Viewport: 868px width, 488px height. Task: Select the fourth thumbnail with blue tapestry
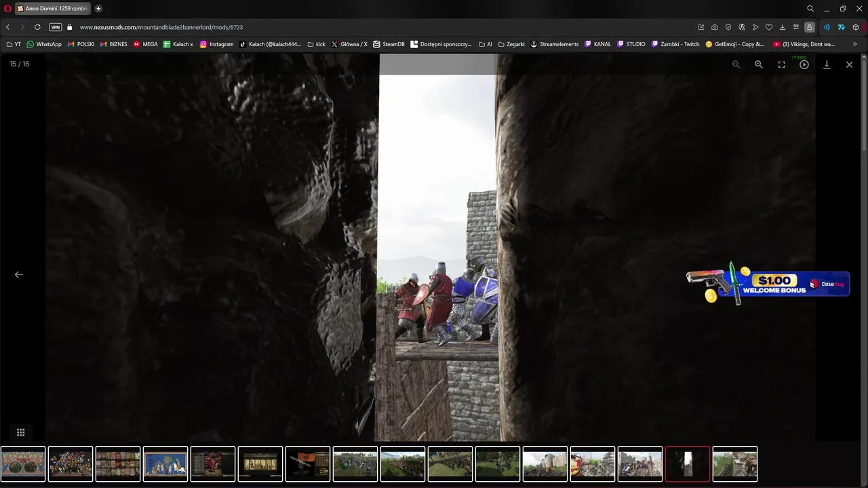coord(165,464)
